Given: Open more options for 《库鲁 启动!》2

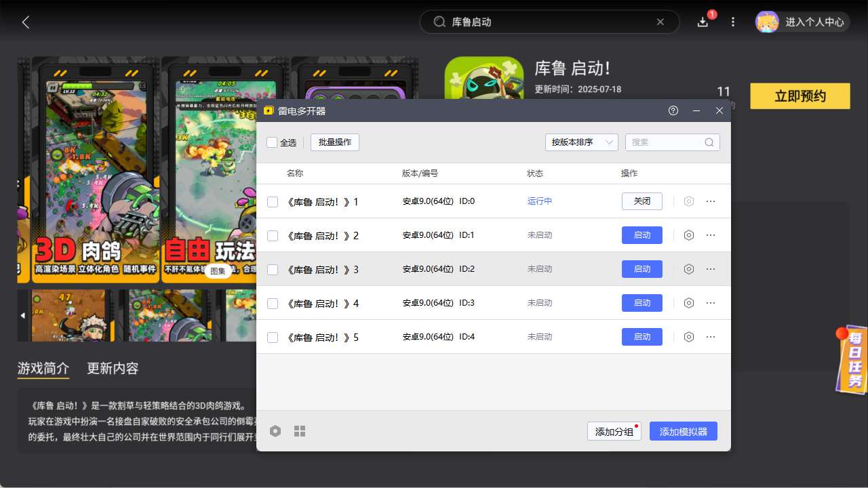Looking at the screenshot, I should pos(711,235).
